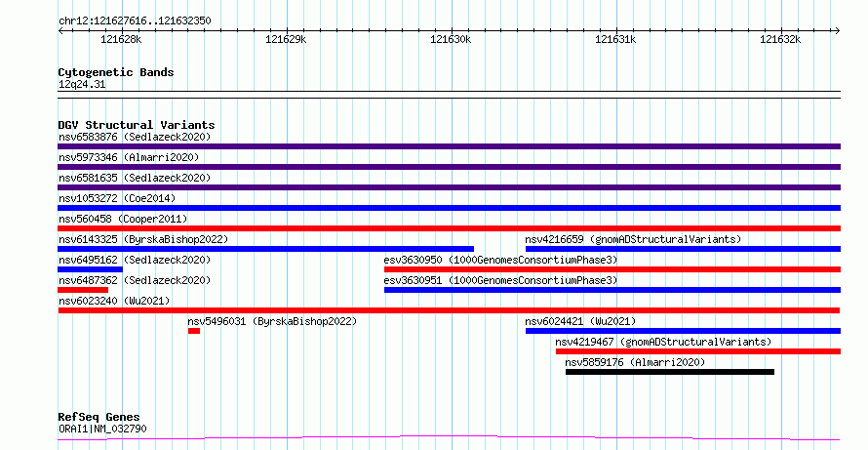Open the nsv1053272 (Coe2014) variant label
Screen dimensions: 868x450
117,198
